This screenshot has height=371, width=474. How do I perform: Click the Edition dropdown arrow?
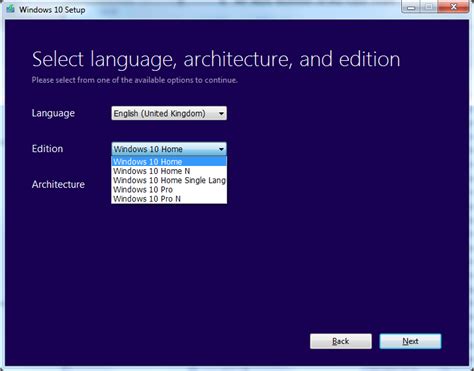tap(221, 149)
